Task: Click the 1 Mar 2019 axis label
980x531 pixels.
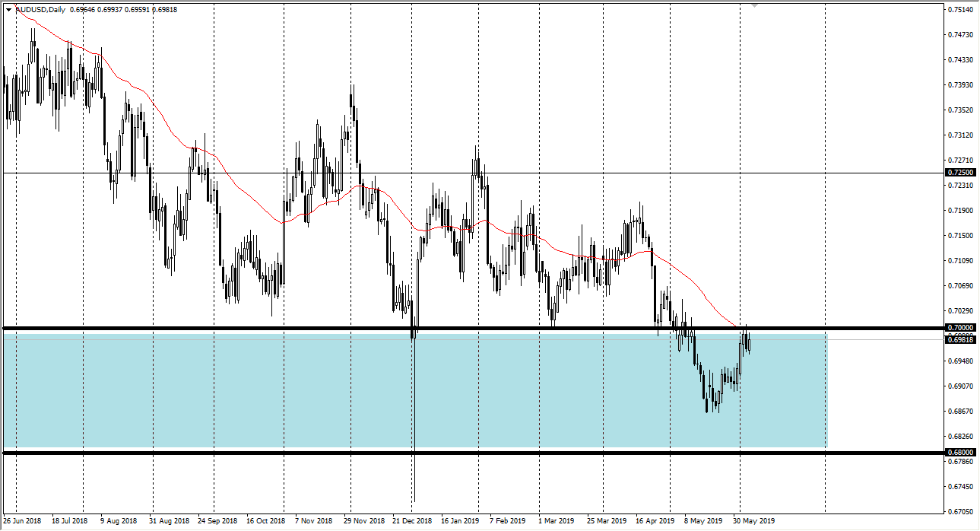Action: (555, 522)
